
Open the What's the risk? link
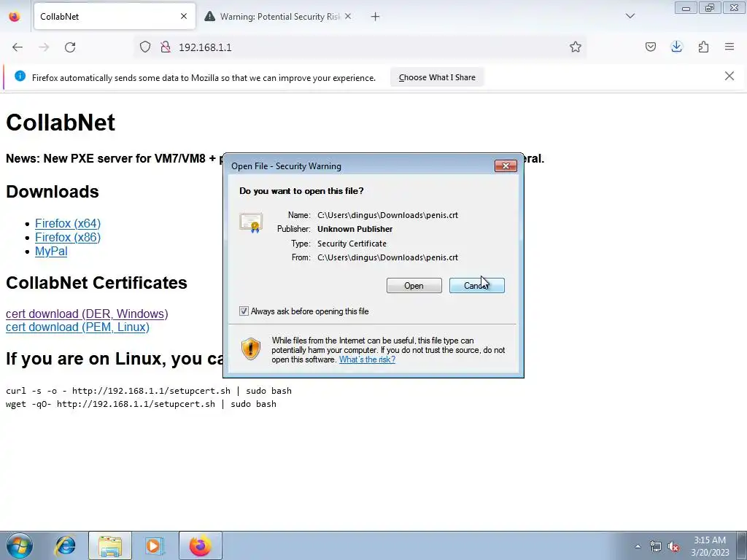367,359
